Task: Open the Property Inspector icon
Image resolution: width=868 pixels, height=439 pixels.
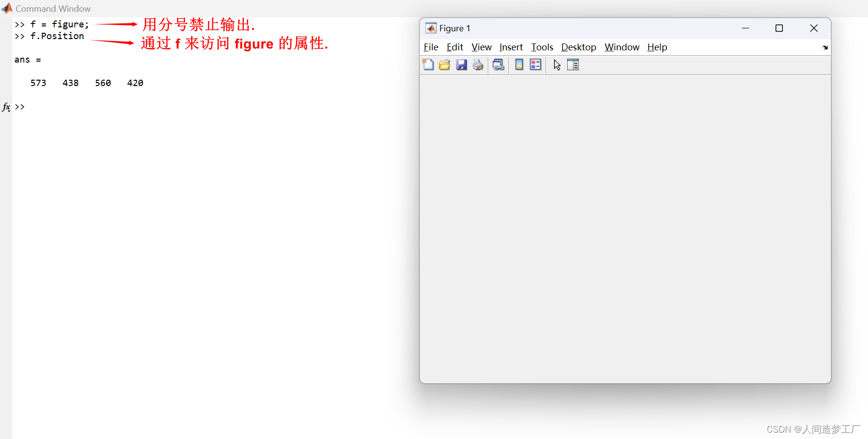Action: coord(573,65)
